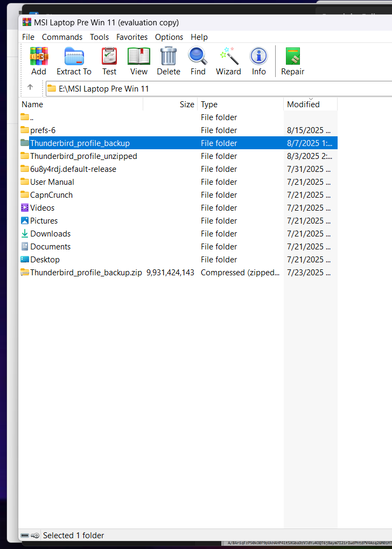
Task: Open the Options menu
Action: (x=169, y=37)
